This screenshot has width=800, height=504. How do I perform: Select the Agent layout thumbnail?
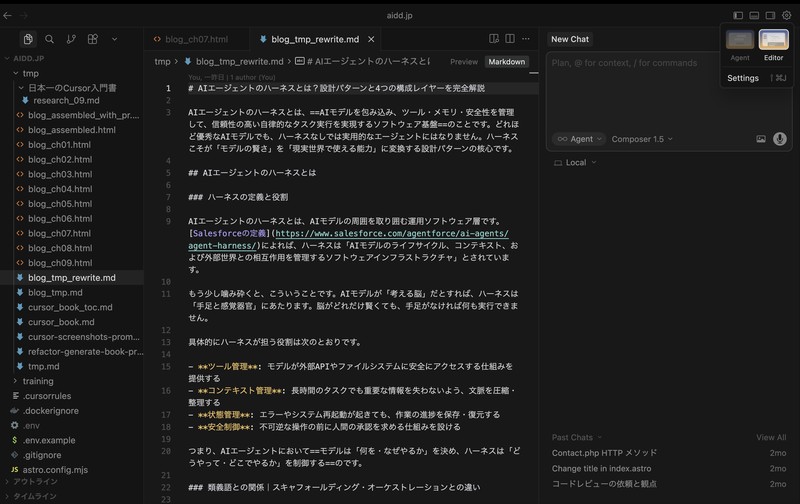click(x=740, y=40)
